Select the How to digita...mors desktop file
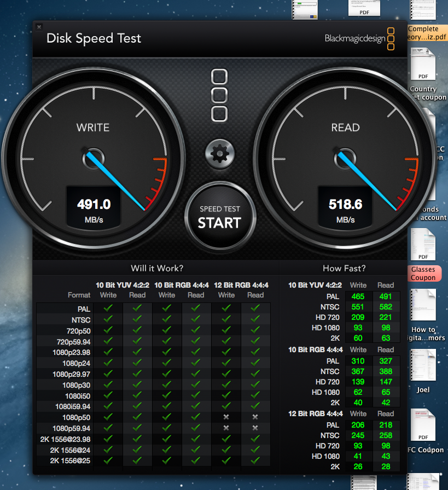Image resolution: width=448 pixels, height=490 pixels. click(x=423, y=305)
